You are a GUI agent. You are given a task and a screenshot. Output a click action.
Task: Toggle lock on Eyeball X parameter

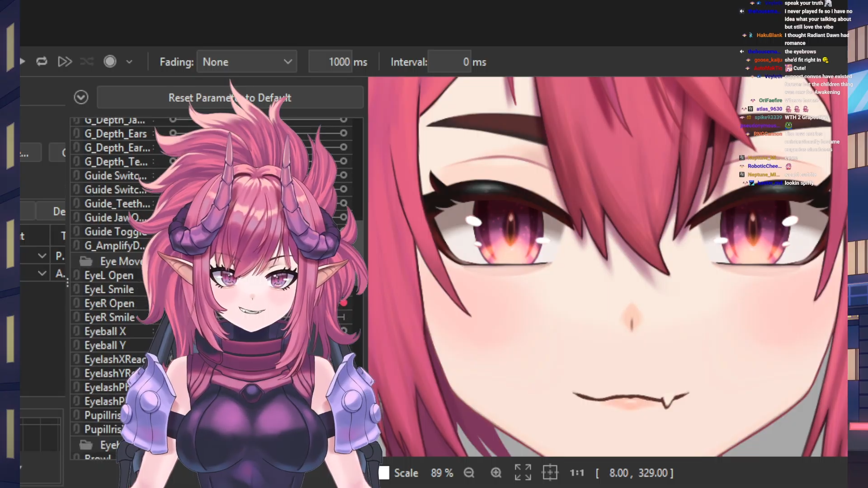77,331
